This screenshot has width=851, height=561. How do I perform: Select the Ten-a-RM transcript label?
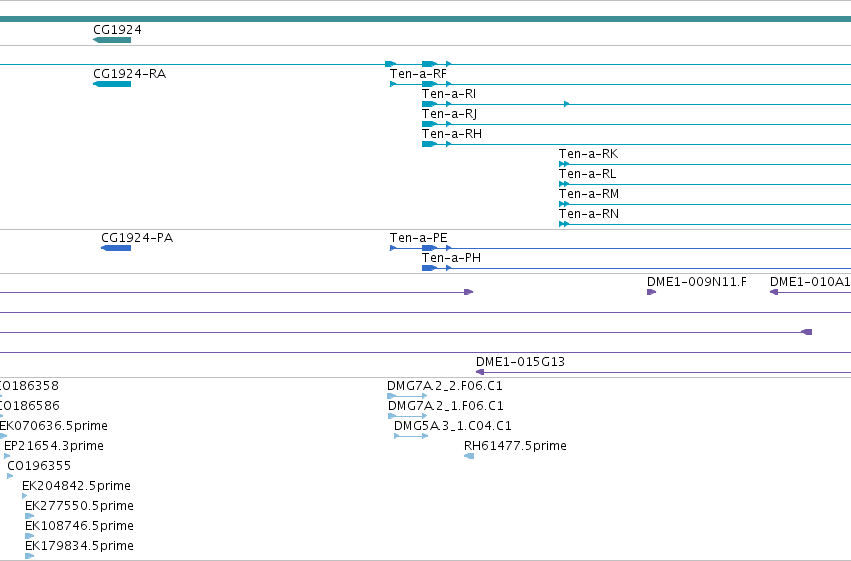(589, 194)
